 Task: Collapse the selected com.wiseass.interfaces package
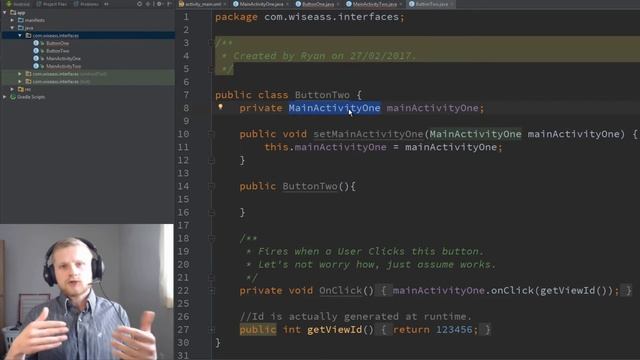point(20,36)
